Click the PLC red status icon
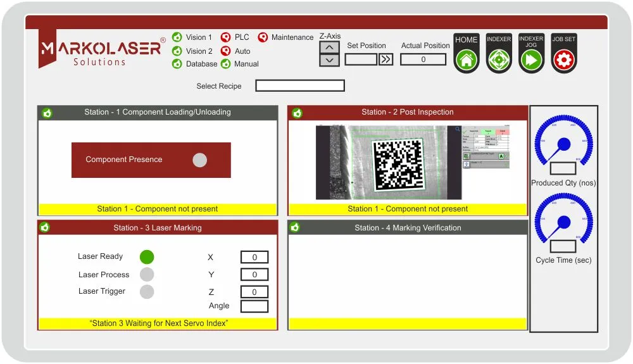The height and width of the screenshot is (364, 633). 225,37
